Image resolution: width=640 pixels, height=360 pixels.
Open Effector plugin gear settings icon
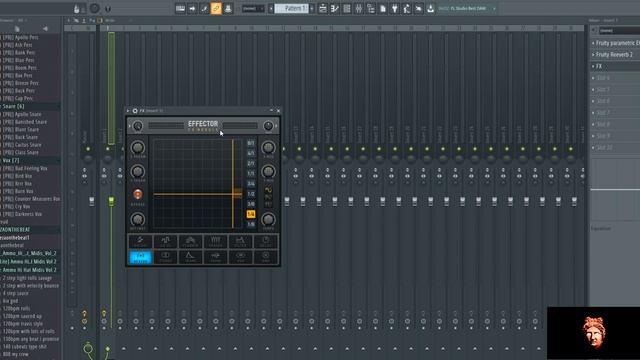click(x=135, y=111)
